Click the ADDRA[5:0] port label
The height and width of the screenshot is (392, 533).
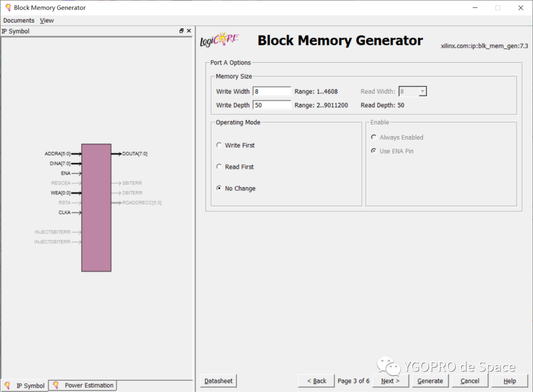coord(57,154)
